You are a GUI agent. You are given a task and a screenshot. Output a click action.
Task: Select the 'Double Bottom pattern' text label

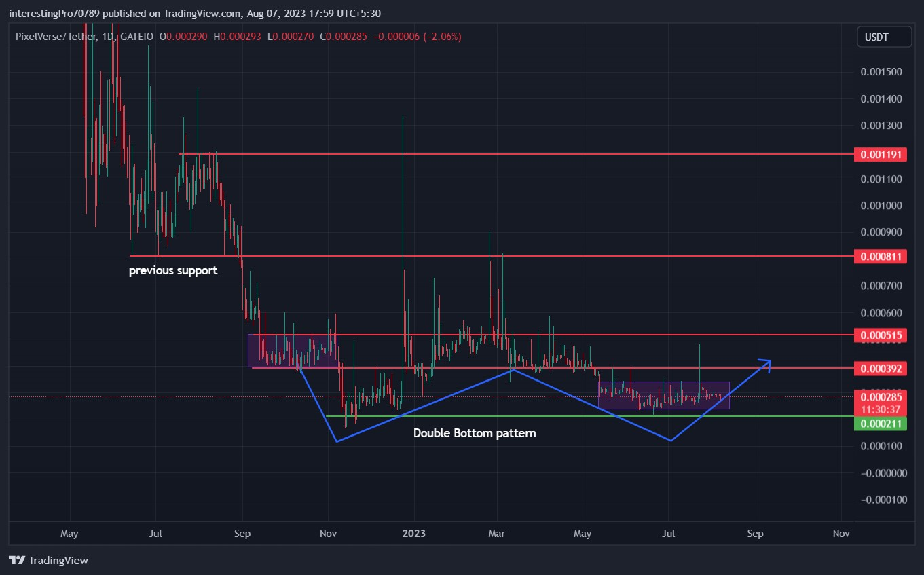[x=475, y=432]
